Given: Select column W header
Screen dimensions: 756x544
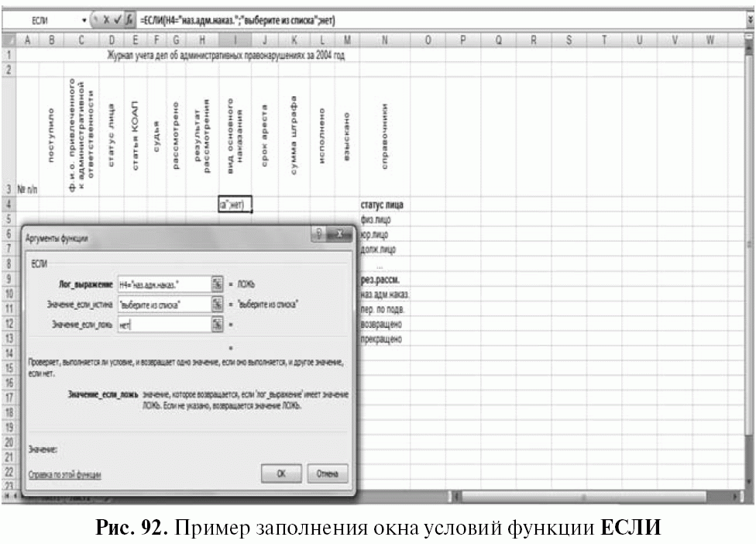Looking at the screenshot, I should [710, 40].
